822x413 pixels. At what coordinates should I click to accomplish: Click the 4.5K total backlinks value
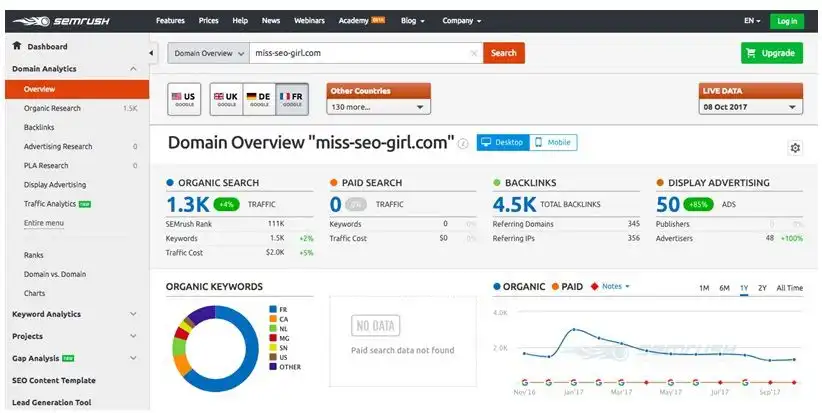point(514,204)
